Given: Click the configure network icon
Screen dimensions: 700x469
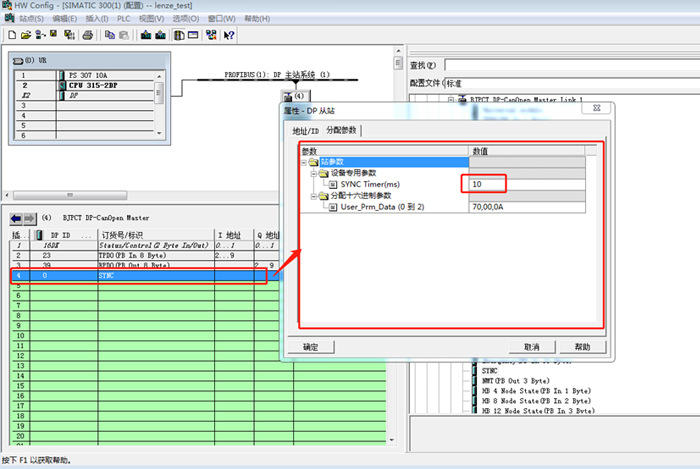Looking at the screenshot, I should pyautogui.click(x=211, y=35).
